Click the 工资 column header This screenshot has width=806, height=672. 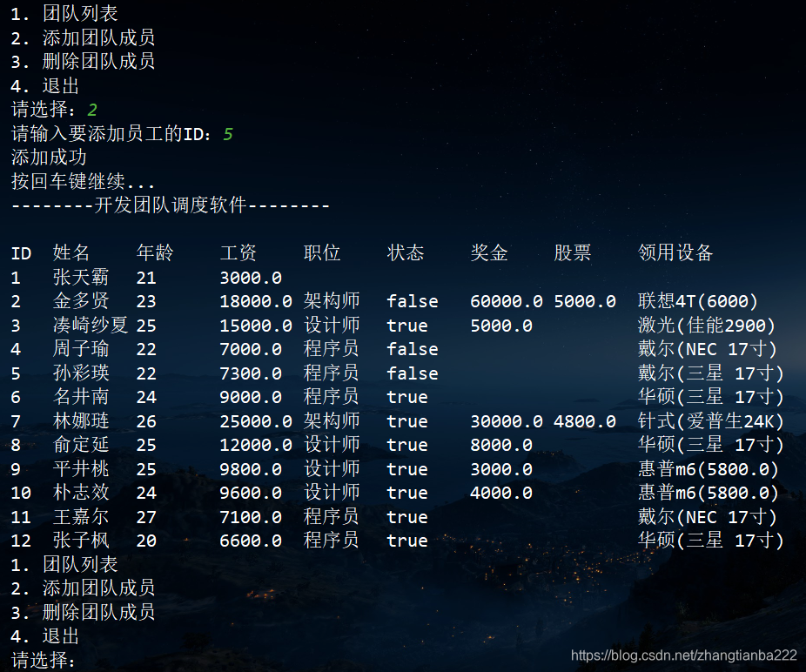point(238,253)
